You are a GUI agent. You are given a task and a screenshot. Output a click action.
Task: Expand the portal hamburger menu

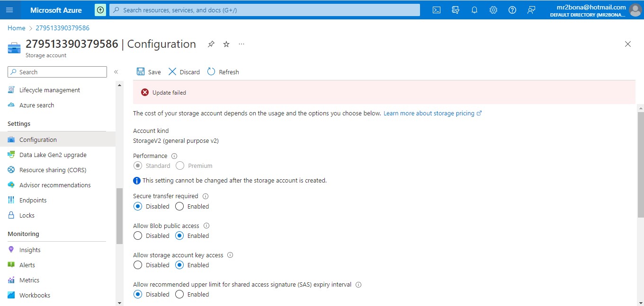(x=10, y=10)
